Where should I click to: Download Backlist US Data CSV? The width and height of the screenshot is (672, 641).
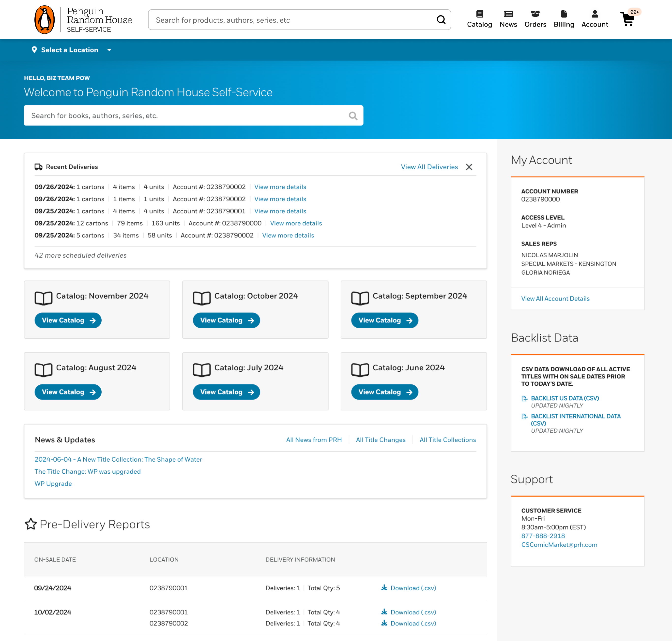(x=565, y=398)
